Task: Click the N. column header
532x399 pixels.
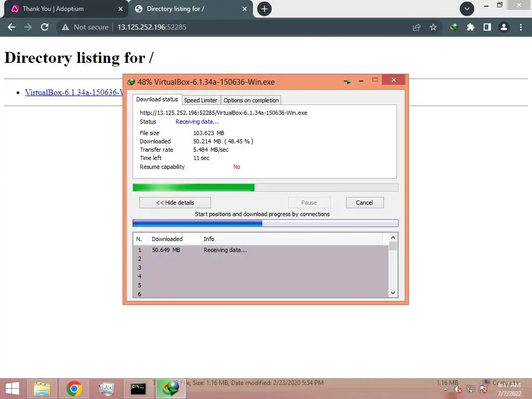Action: [x=141, y=239]
